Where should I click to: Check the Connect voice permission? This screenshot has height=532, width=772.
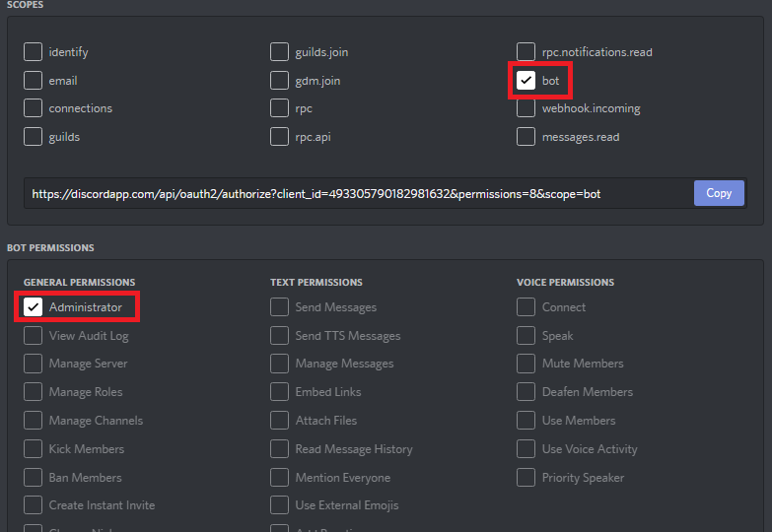tap(526, 307)
